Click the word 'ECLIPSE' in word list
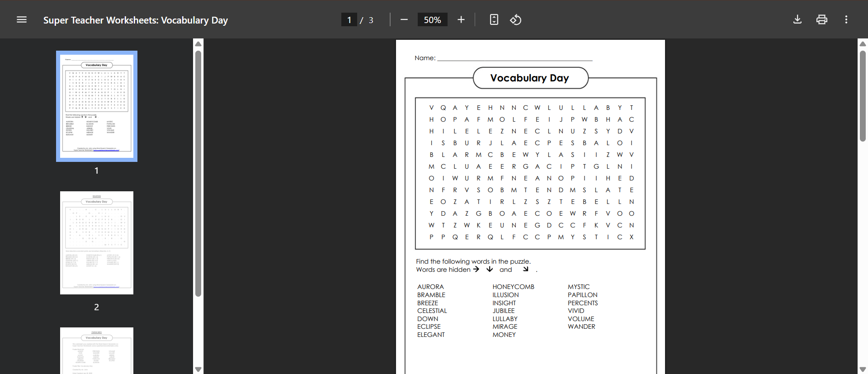 tap(429, 327)
